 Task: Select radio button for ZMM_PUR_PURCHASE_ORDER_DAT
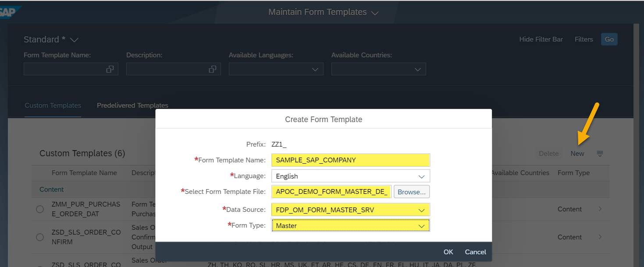[x=40, y=209]
